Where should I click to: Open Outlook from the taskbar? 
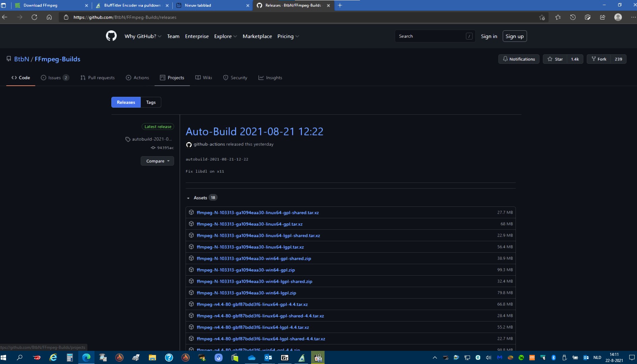click(x=268, y=358)
